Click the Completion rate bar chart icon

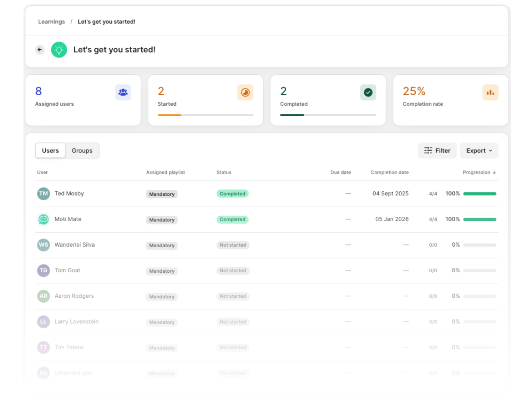491,92
